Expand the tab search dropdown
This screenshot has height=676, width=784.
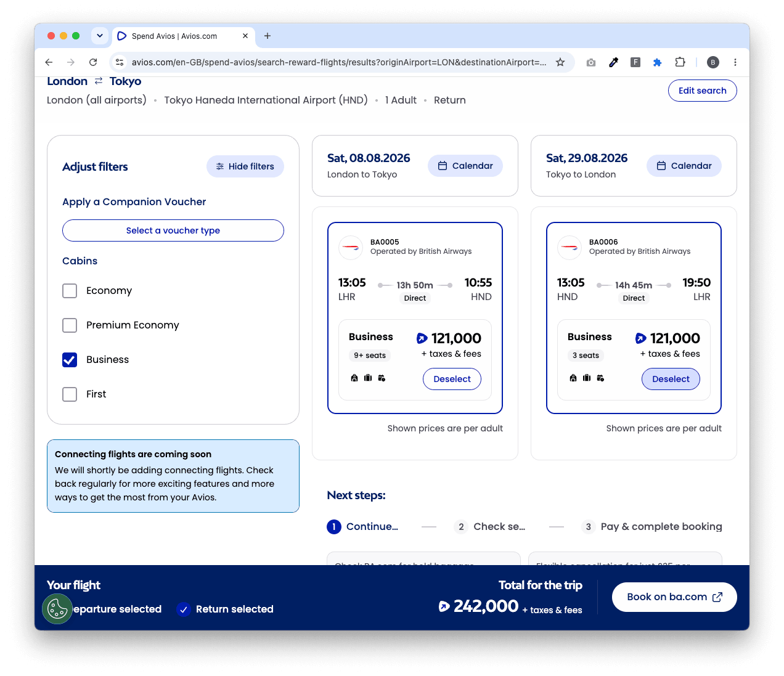[100, 36]
